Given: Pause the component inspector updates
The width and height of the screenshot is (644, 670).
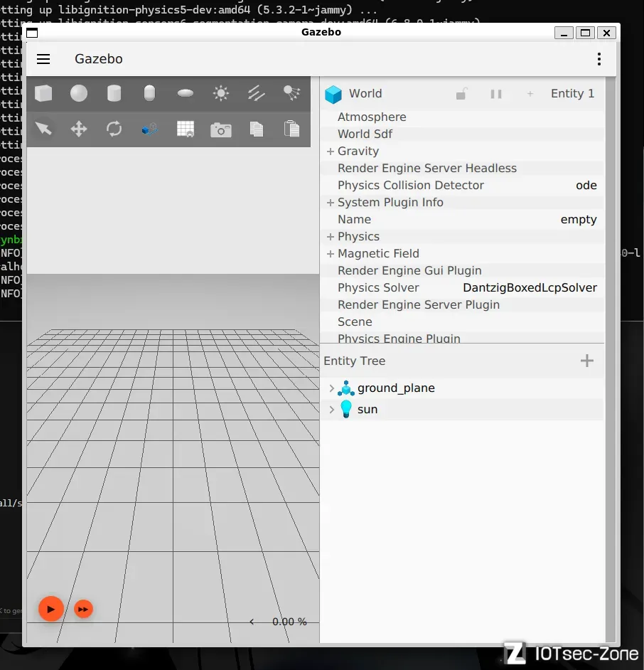Looking at the screenshot, I should coord(496,94).
